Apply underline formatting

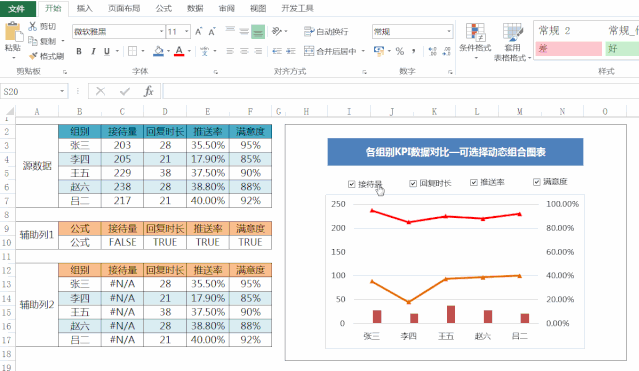pos(107,51)
